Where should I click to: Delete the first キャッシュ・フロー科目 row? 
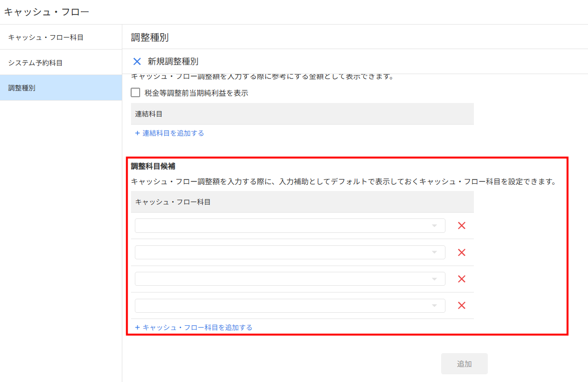(461, 226)
